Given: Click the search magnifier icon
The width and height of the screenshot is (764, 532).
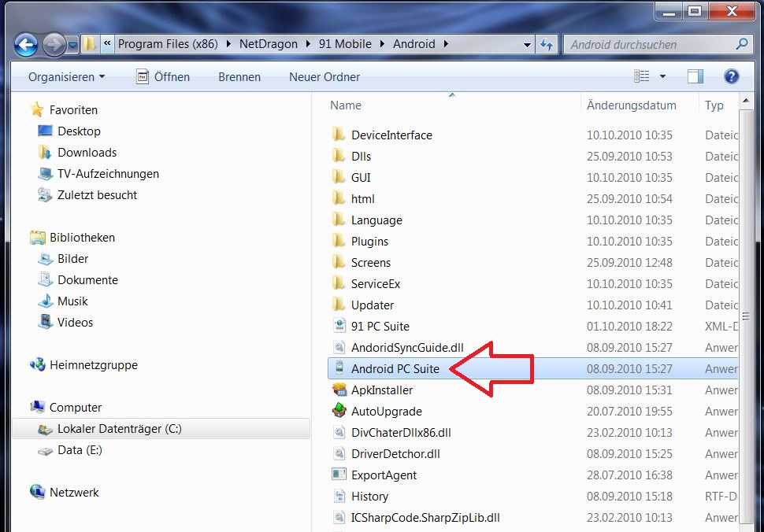Looking at the screenshot, I should click(x=742, y=44).
